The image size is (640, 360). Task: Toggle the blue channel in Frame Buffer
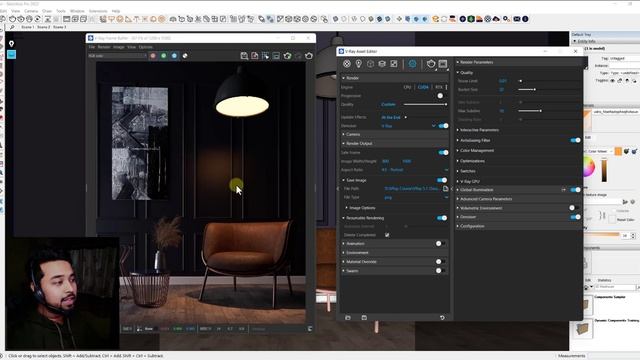(174, 56)
